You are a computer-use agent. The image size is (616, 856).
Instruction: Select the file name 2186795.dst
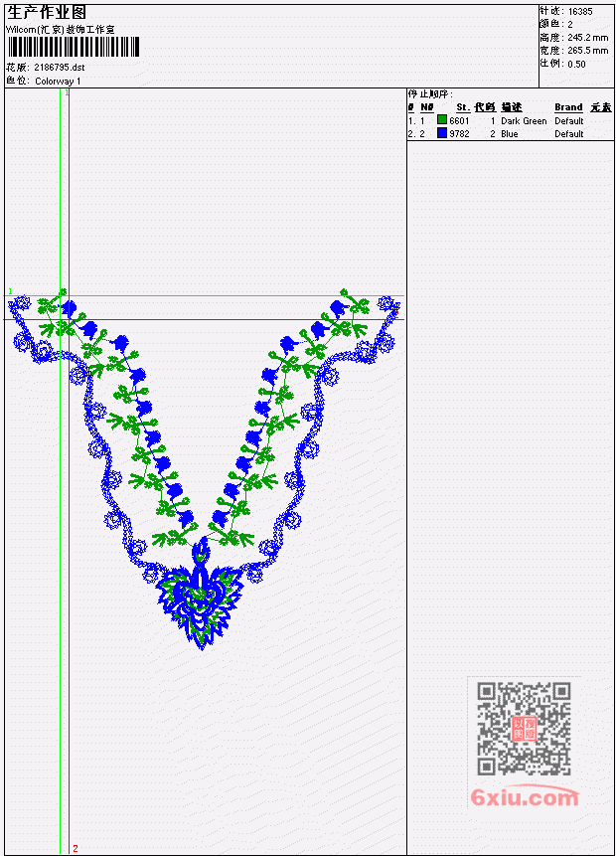60,68
